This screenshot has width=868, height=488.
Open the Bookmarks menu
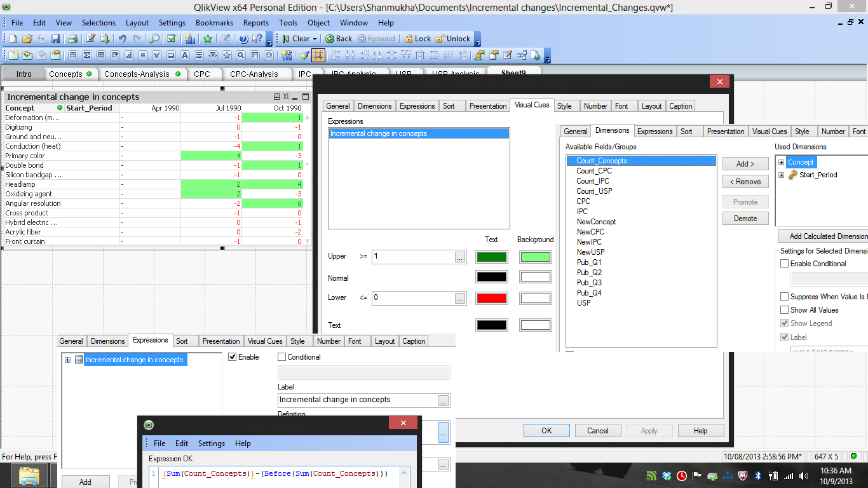click(214, 23)
